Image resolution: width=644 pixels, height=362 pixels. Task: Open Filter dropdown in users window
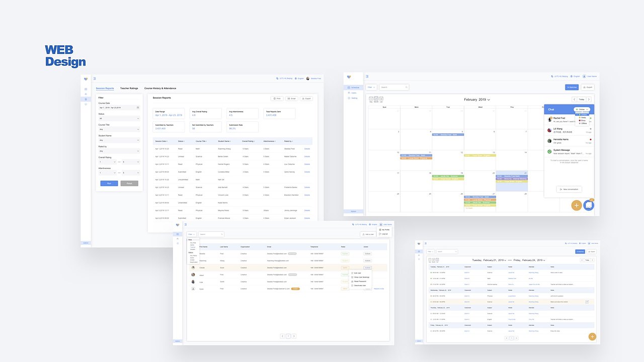point(191,234)
